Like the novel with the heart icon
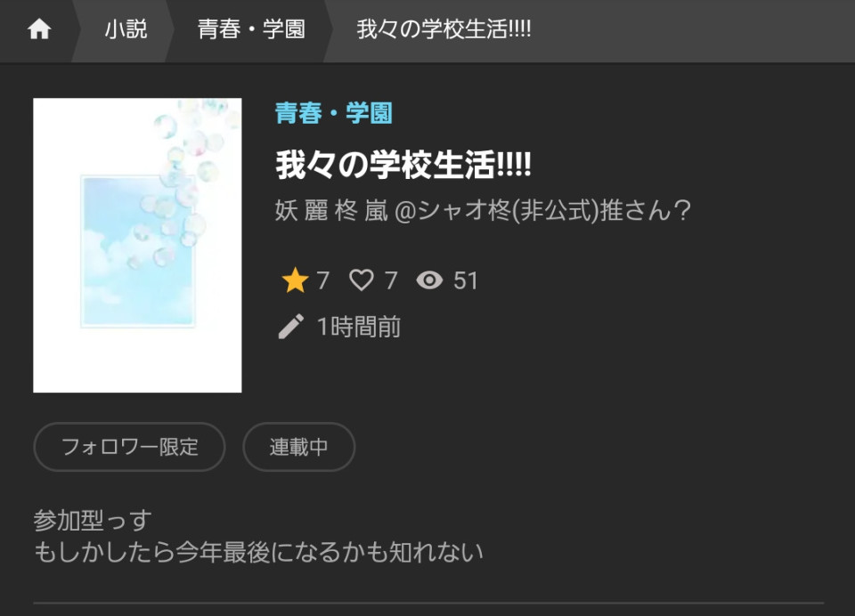 tap(362, 280)
